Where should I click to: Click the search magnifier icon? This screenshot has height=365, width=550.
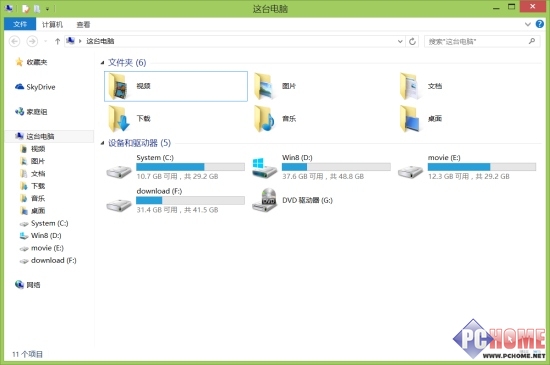click(x=532, y=41)
